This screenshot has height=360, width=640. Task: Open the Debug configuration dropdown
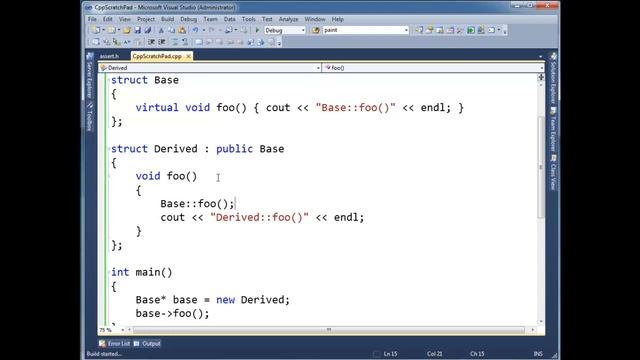pos(303,30)
